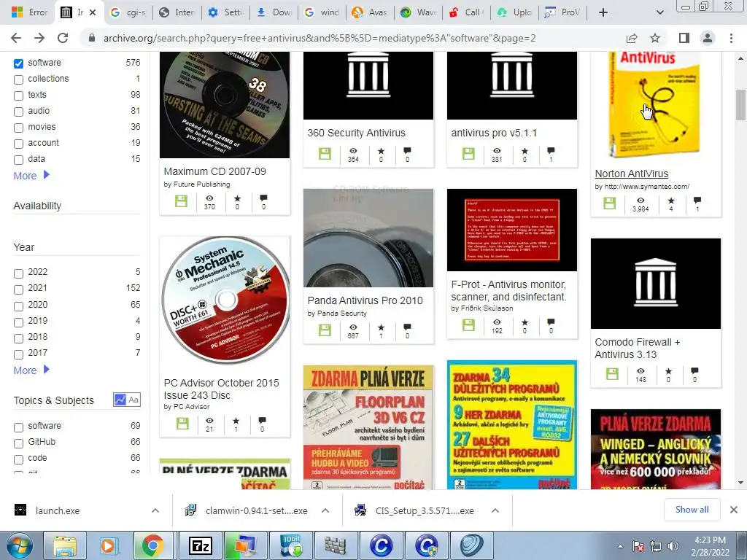Close the downloads bar with X
The width and height of the screenshot is (747, 560).
click(734, 510)
